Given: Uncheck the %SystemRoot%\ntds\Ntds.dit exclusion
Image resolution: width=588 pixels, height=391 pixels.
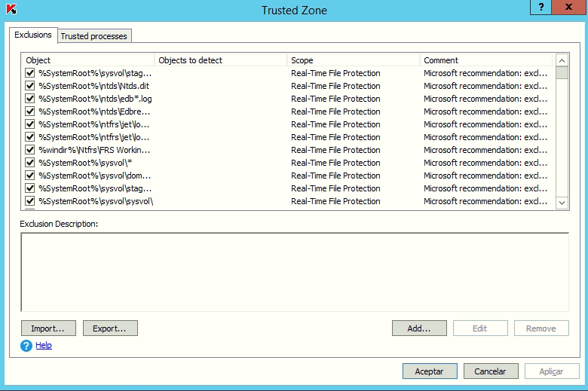Looking at the screenshot, I should tap(29, 86).
